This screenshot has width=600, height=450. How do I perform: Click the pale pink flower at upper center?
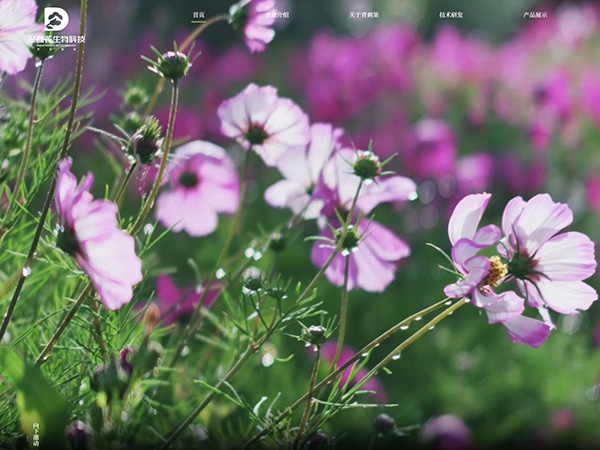point(263,122)
